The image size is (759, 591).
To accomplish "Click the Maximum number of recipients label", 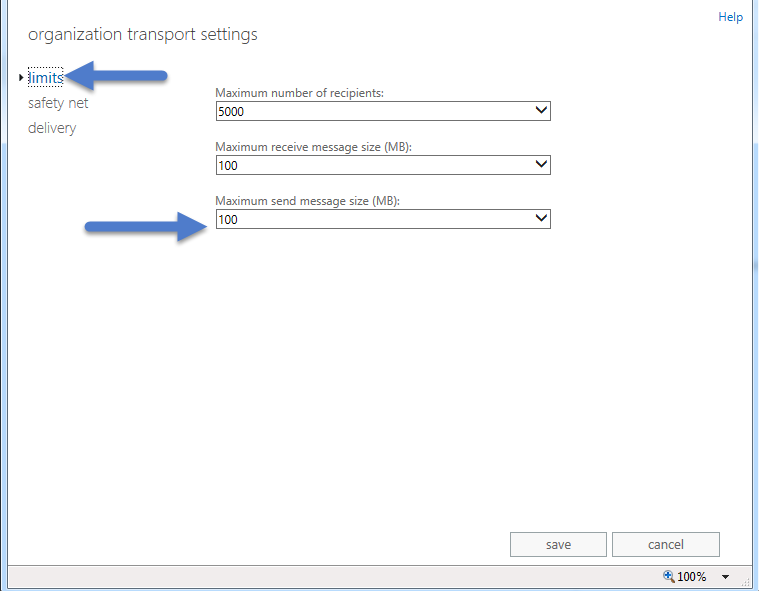I will (299, 93).
